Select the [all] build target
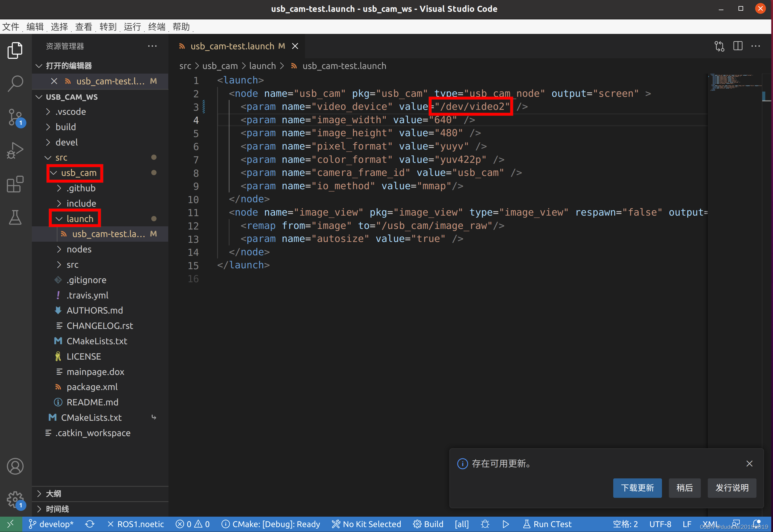 [462, 524]
